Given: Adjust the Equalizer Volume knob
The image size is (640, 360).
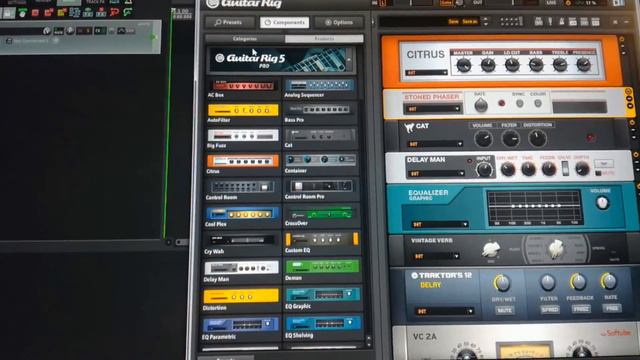Looking at the screenshot, I should [x=602, y=203].
